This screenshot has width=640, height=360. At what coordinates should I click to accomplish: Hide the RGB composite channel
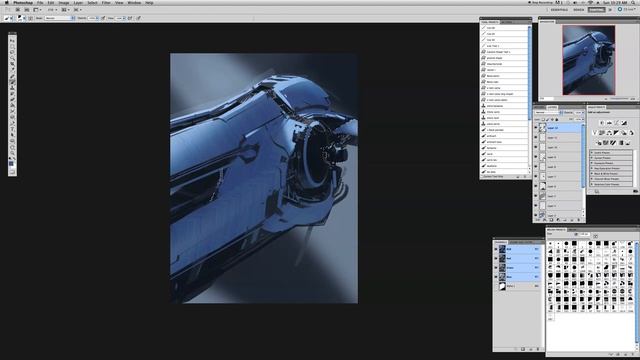496,249
